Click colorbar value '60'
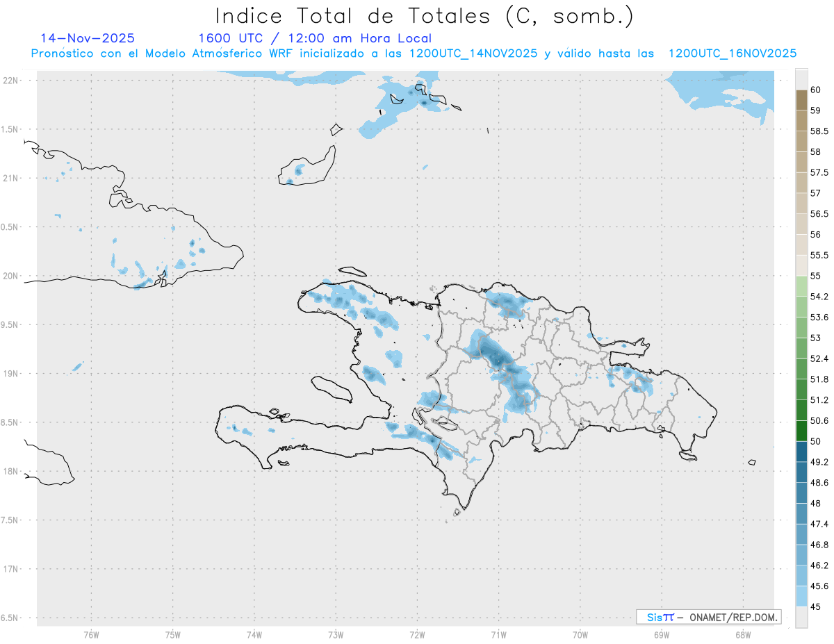Screen dimensions: 834x644 pyautogui.click(x=816, y=90)
